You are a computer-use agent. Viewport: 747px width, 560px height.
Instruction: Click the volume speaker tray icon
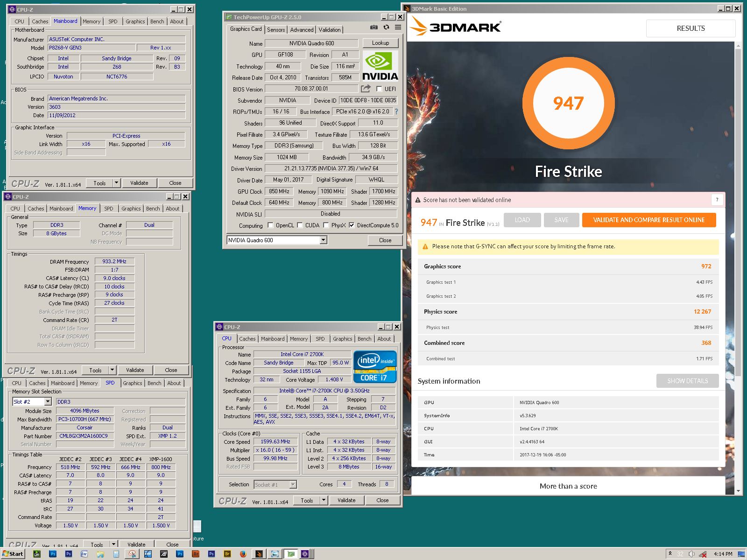[691, 554]
